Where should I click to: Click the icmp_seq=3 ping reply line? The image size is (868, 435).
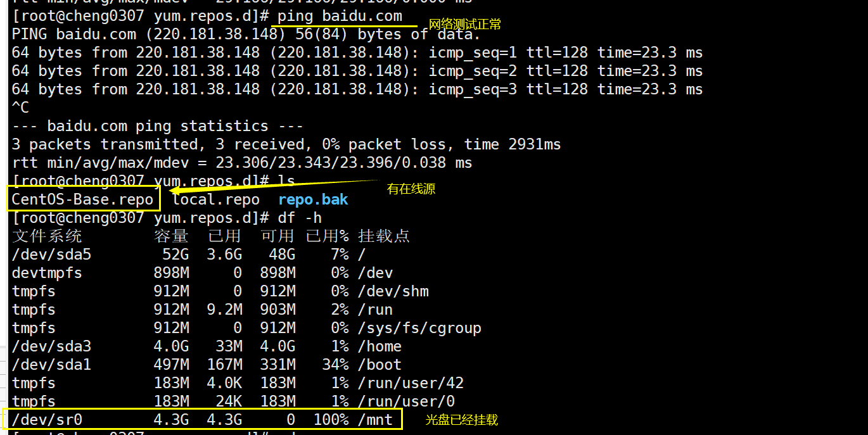pos(357,89)
